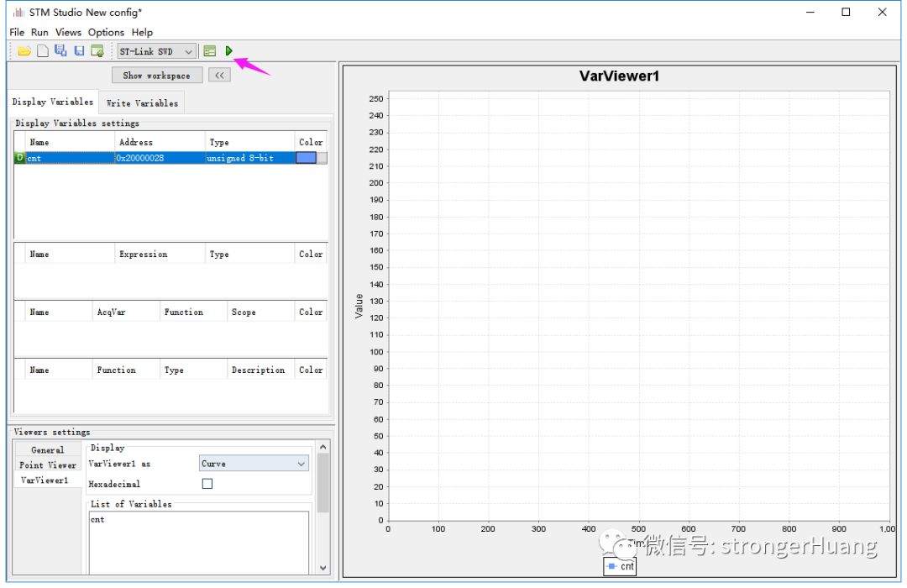Viewport: 907px width, 588px height.
Task: Click the Value axis label on the chart
Action: point(359,306)
